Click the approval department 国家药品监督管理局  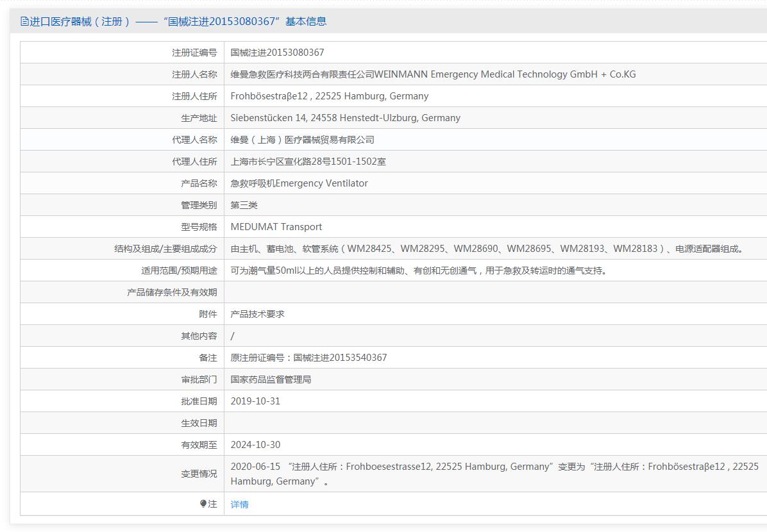(271, 379)
